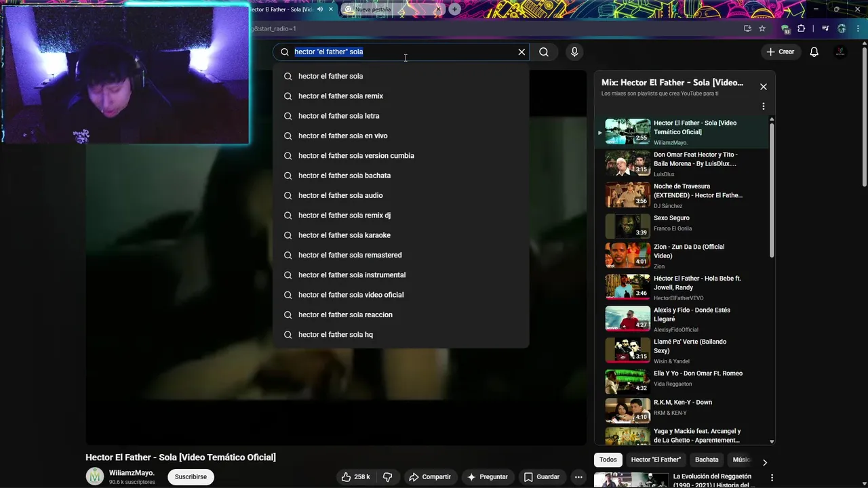Open the browser extensions puzzle icon
The image size is (868, 488).
point(802,28)
